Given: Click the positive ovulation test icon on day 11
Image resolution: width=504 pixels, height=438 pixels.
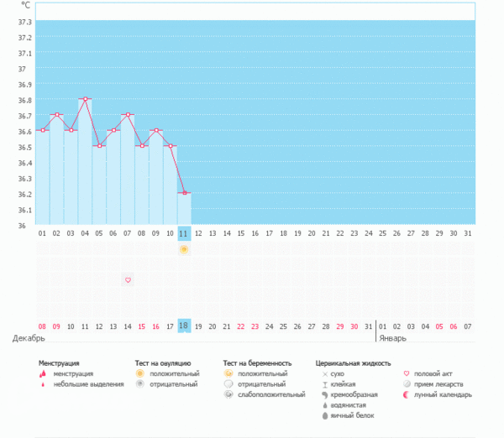Looking at the screenshot, I should (x=184, y=250).
